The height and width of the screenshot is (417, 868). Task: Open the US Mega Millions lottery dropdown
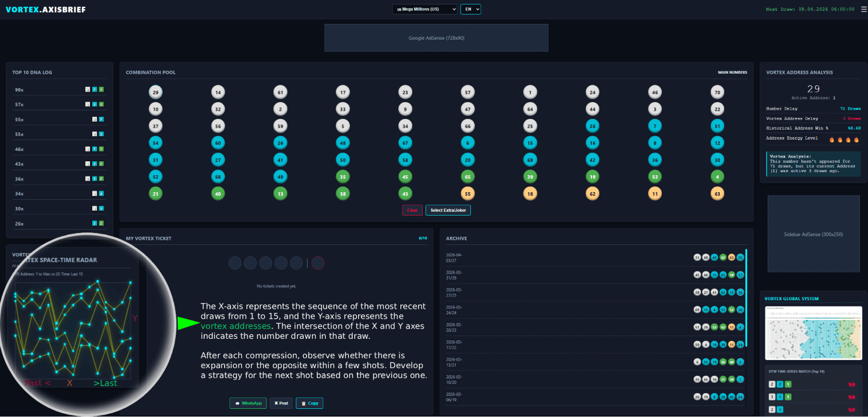pyautogui.click(x=425, y=9)
